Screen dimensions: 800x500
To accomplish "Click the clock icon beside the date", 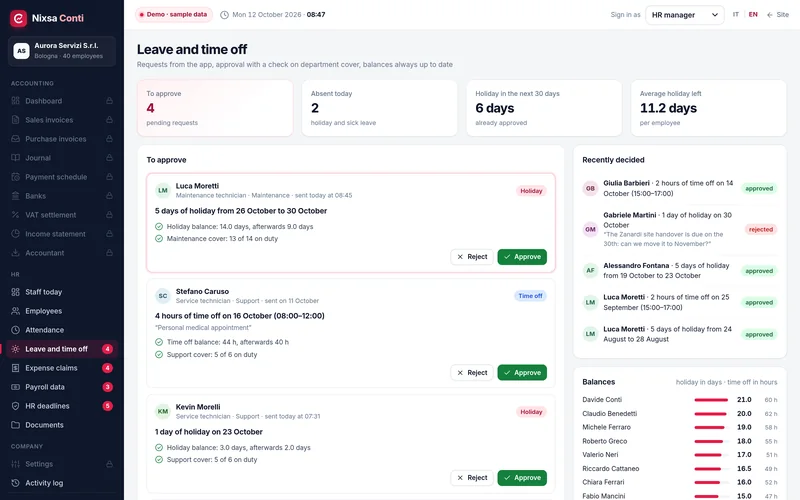I will [x=224, y=15].
